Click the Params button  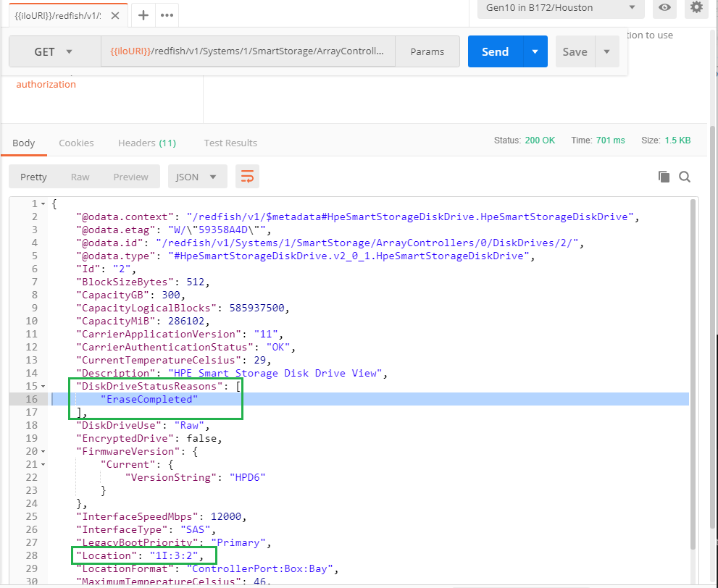coord(427,51)
